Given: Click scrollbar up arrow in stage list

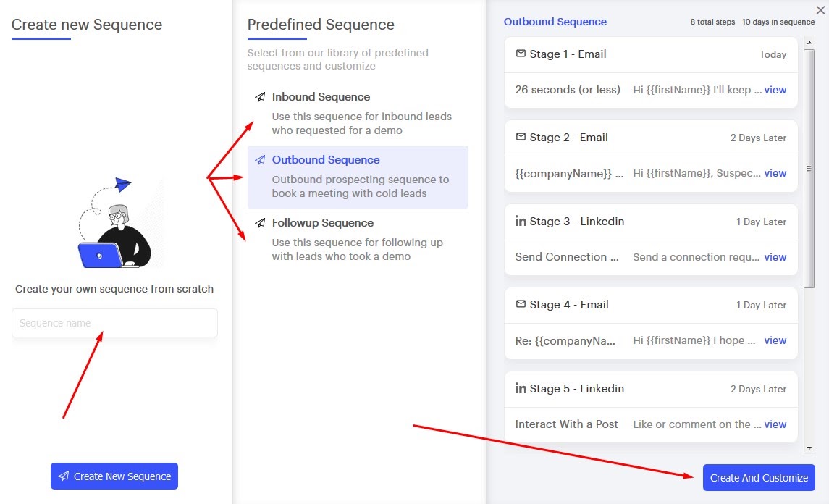Looking at the screenshot, I should pyautogui.click(x=809, y=42).
